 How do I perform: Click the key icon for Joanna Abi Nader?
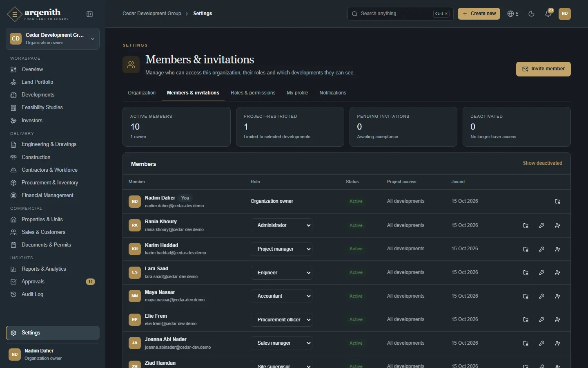click(x=541, y=343)
